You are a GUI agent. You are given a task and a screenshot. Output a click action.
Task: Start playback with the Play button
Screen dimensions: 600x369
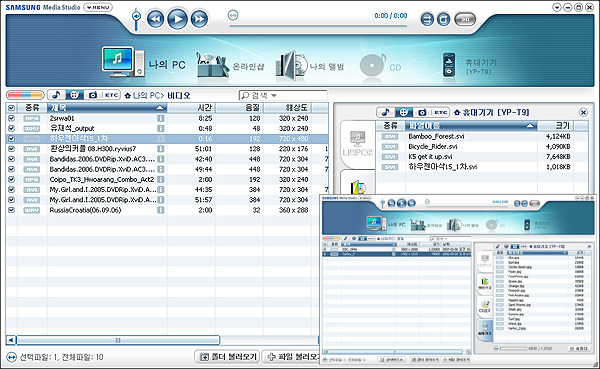178,18
